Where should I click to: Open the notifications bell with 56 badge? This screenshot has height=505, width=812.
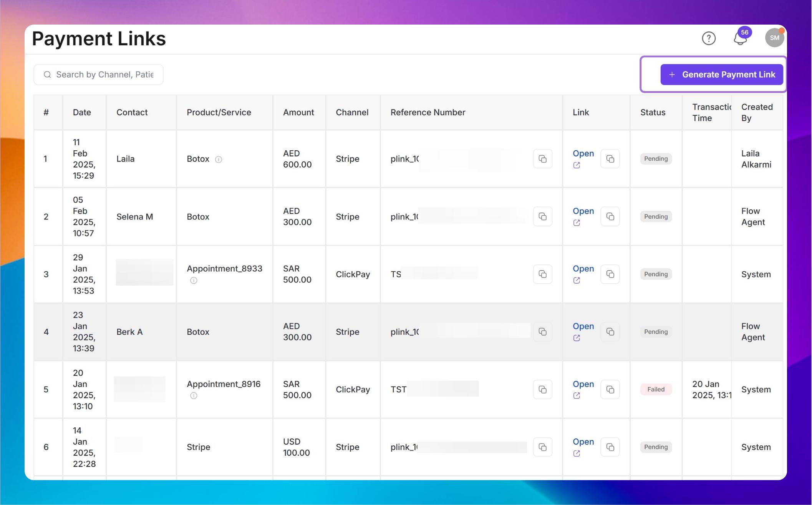point(740,38)
